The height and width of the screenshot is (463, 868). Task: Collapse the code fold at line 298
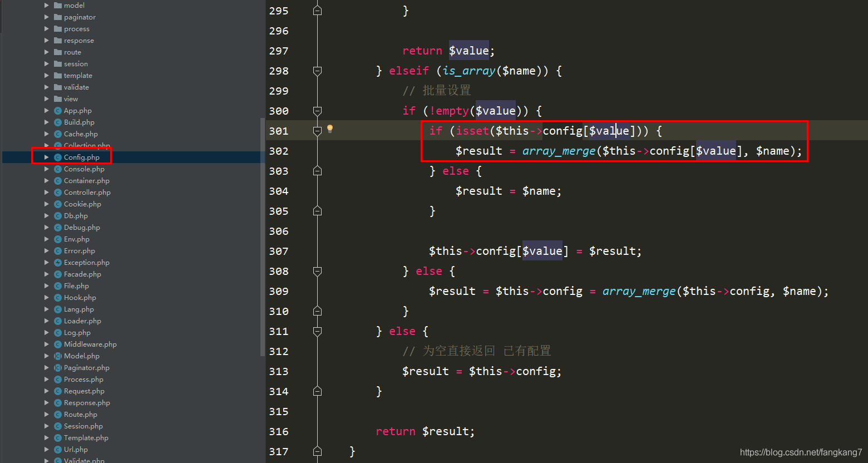[x=317, y=71]
